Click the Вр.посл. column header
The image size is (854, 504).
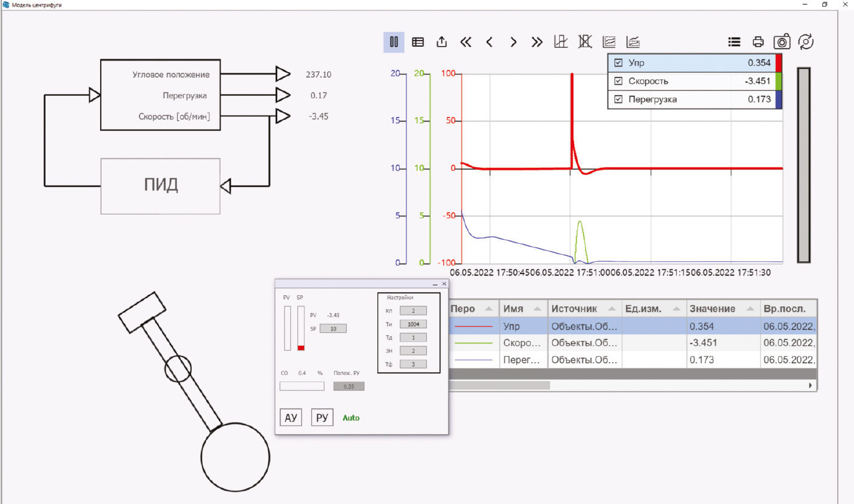(788, 309)
